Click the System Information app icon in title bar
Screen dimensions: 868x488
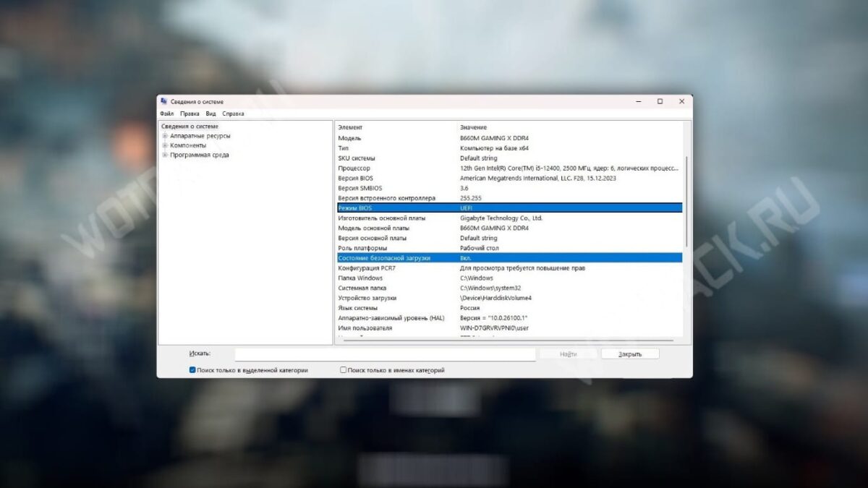(164, 101)
